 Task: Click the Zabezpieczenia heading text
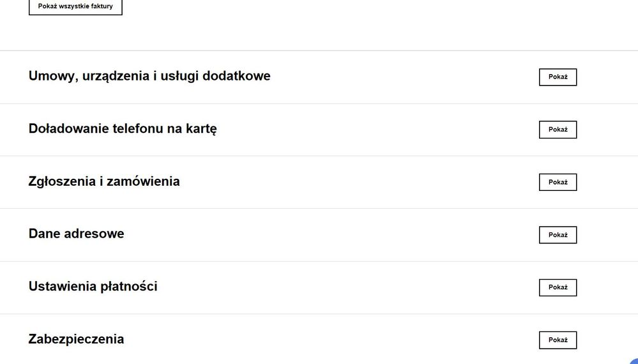point(77,339)
